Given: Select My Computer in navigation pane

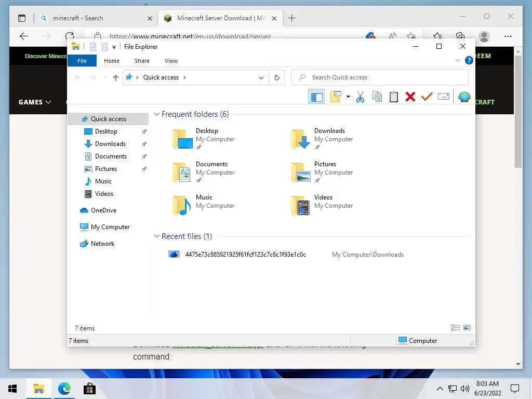Looking at the screenshot, I should [110, 227].
